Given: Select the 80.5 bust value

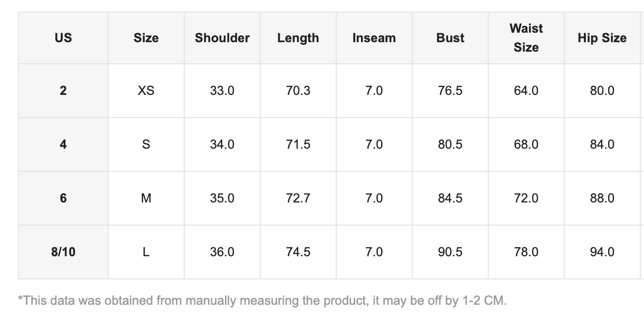Looking at the screenshot, I should click(450, 144).
